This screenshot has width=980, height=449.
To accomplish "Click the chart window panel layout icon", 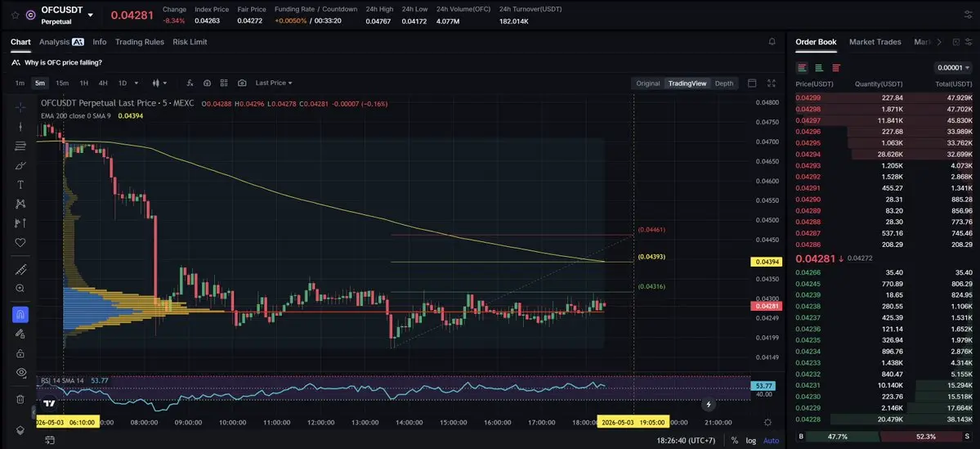I will 752,83.
